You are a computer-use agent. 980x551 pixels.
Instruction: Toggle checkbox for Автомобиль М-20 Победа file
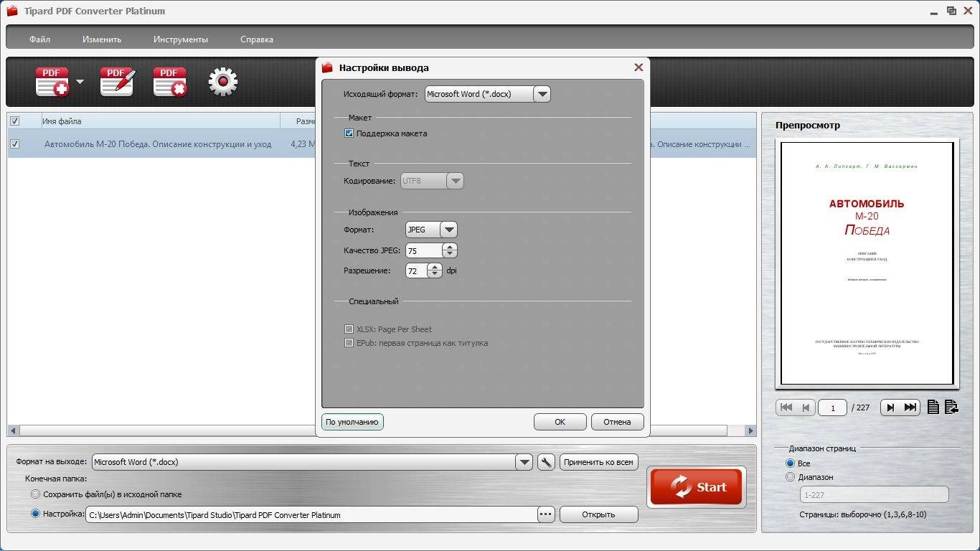[14, 144]
